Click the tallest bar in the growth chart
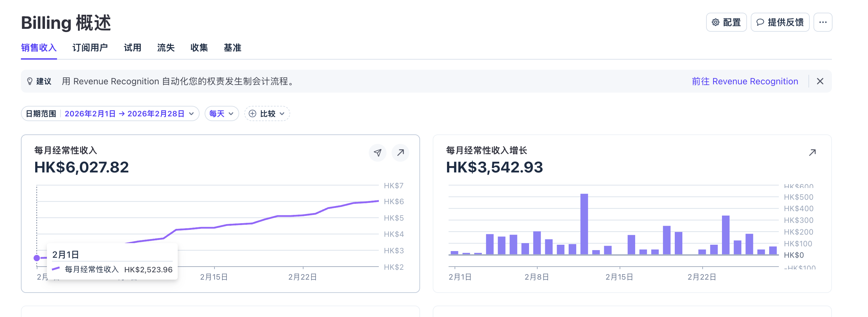Image resolution: width=868 pixels, height=317 pixels. [584, 224]
